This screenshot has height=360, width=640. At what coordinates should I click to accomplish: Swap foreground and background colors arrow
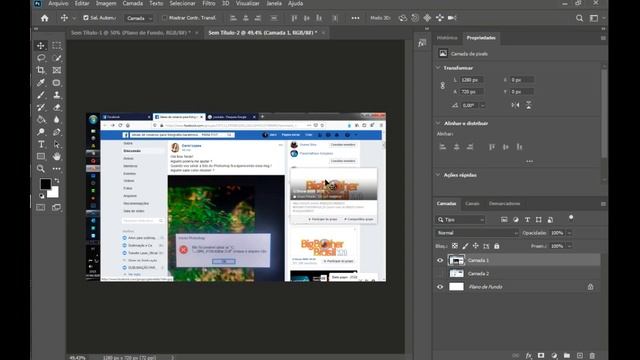tap(57, 180)
